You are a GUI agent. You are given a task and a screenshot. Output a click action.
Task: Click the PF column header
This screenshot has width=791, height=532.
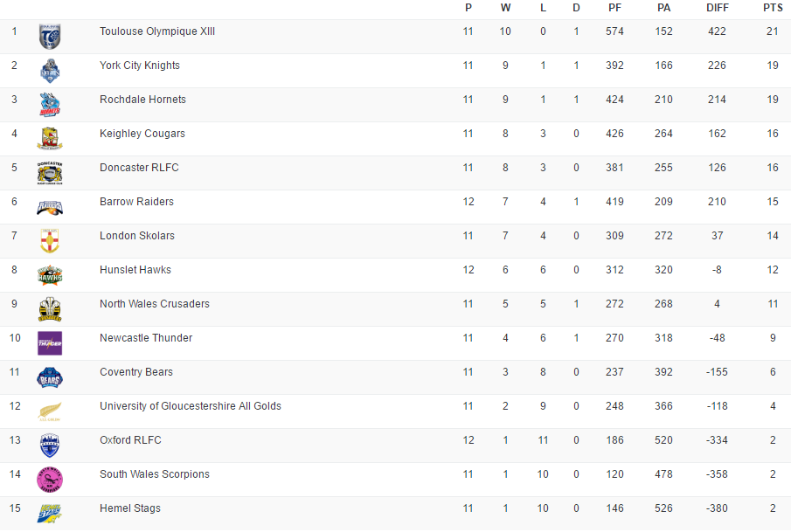pyautogui.click(x=614, y=8)
